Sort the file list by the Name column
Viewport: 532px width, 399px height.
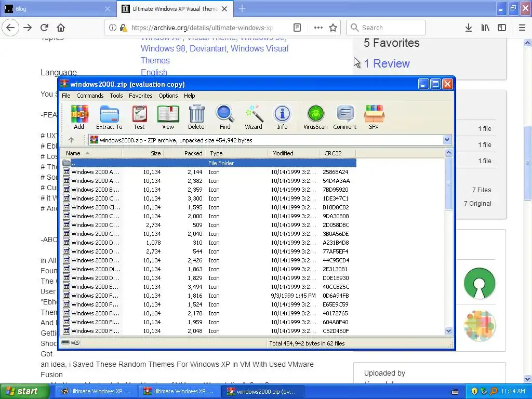pyautogui.click(x=91, y=153)
